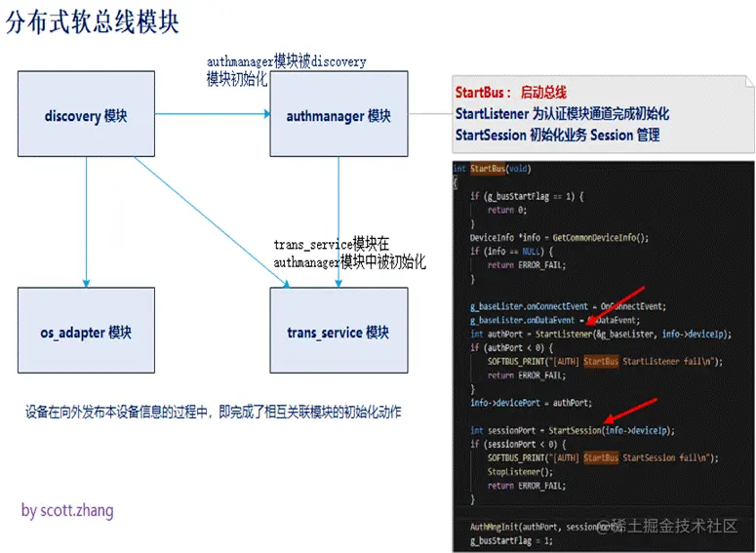The height and width of the screenshot is (553, 756).
Task: Click the 稀土掘金技术社区 watermark
Action: [x=668, y=526]
